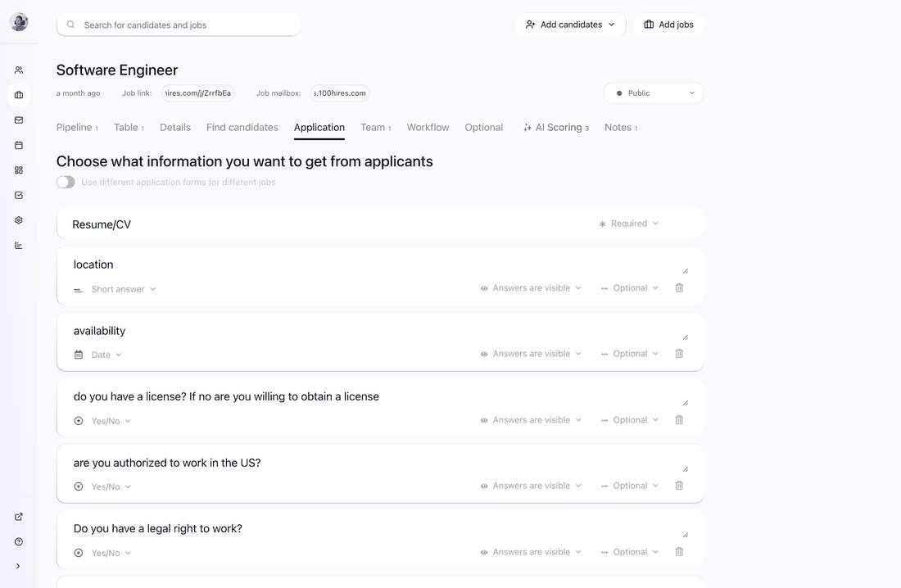This screenshot has height=588, width=901.
Task: Switch to the Pipeline tab
Action: coord(77,128)
